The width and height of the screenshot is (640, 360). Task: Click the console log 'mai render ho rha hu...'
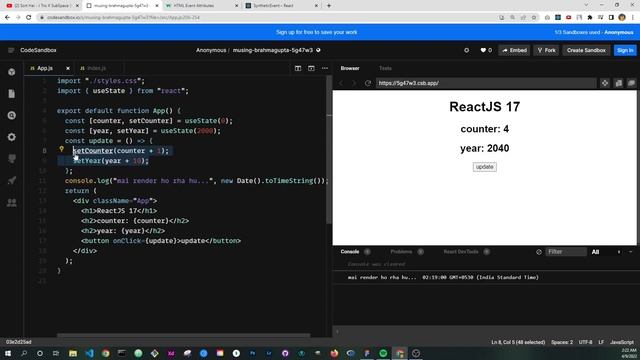(x=443, y=277)
